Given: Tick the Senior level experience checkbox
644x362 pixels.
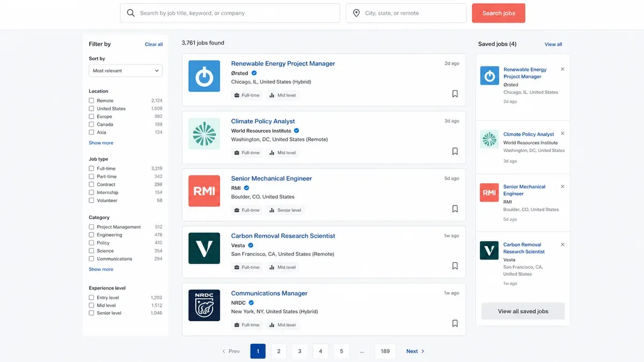Looking at the screenshot, I should coord(91,313).
